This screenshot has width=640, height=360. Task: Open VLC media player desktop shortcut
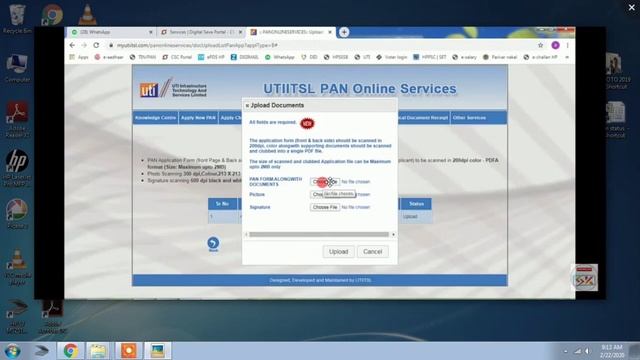pyautogui.click(x=17, y=267)
